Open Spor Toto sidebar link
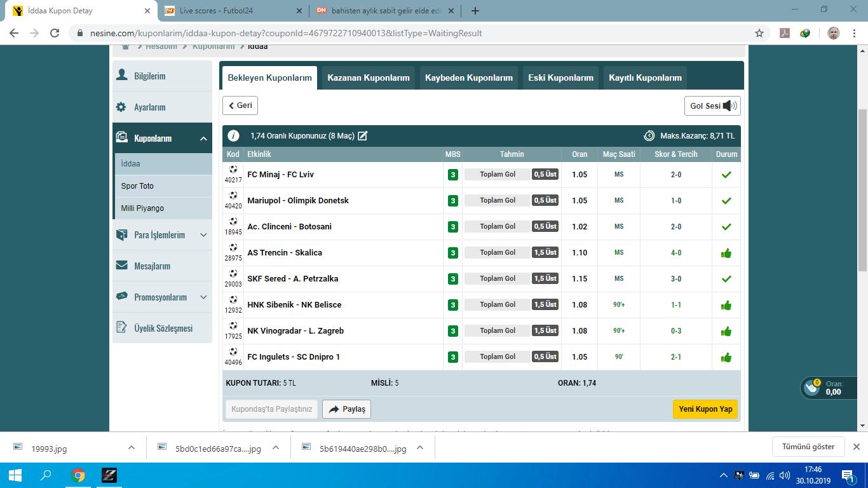This screenshot has width=868, height=488. [163, 186]
